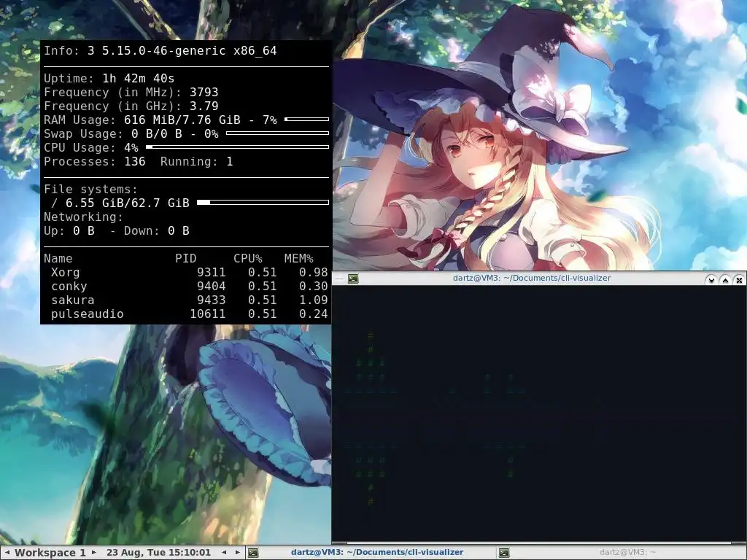Click PID 10611 in the pulseaudio row
747x560 pixels.
[x=208, y=314]
